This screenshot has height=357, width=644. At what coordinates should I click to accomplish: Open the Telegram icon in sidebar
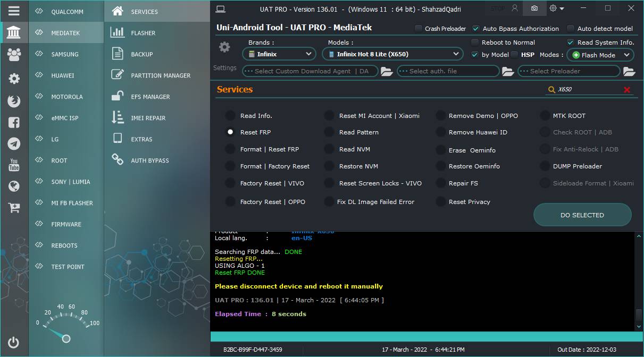14,143
